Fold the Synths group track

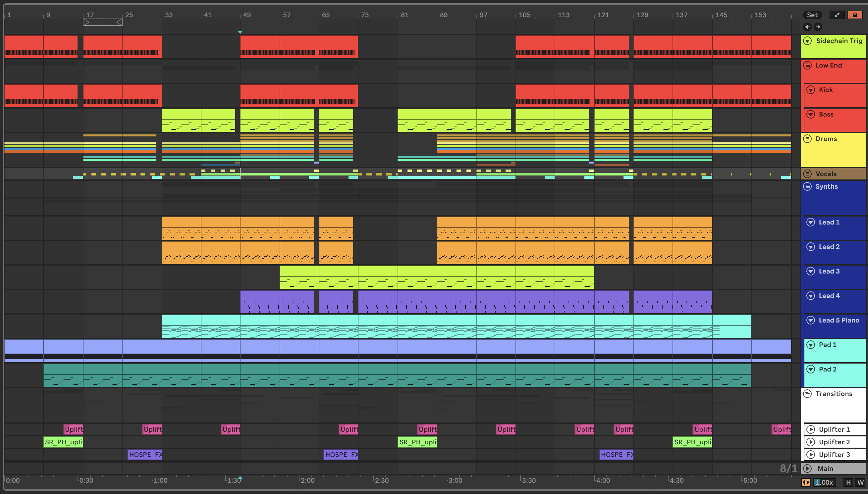pos(808,186)
